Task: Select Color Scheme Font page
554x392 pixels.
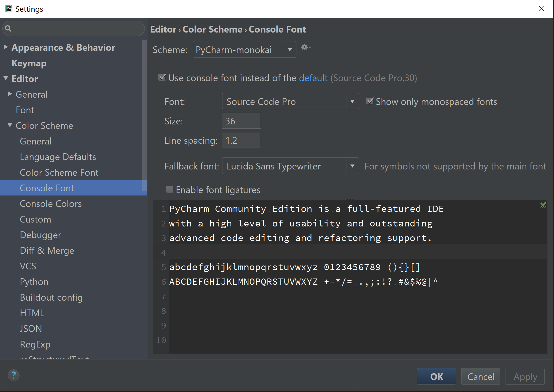Action: tap(59, 173)
